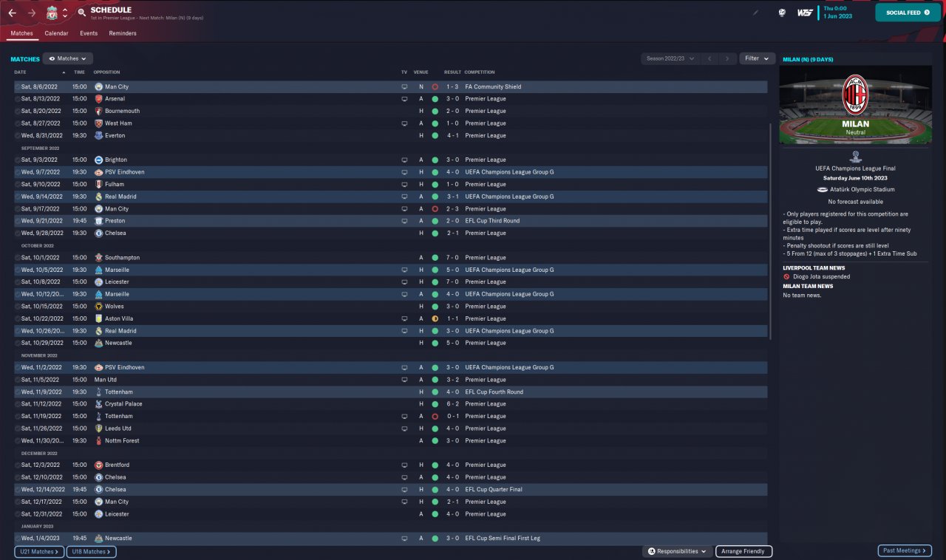946x560 pixels.
Task: Click the West Ham club badge
Action: 98,123
